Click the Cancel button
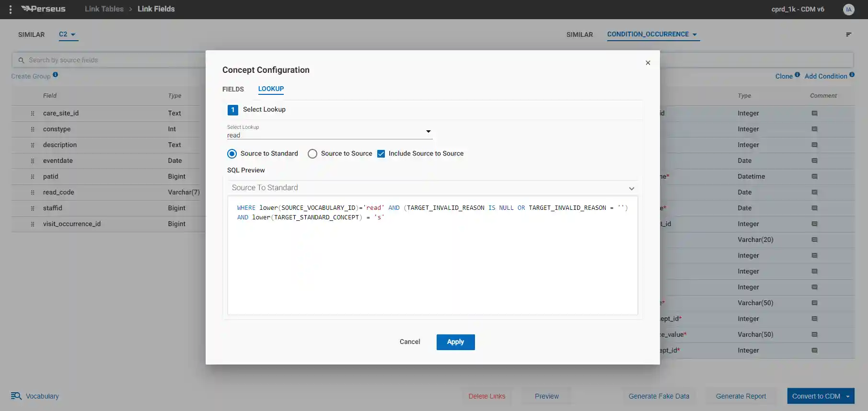Viewport: 868px width, 411px height. tap(410, 342)
